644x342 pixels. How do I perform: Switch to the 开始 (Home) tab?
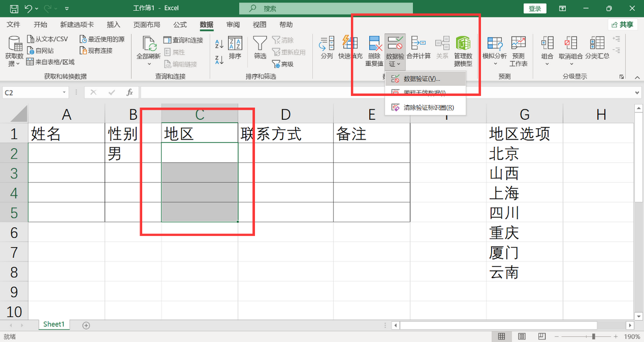pyautogui.click(x=40, y=25)
